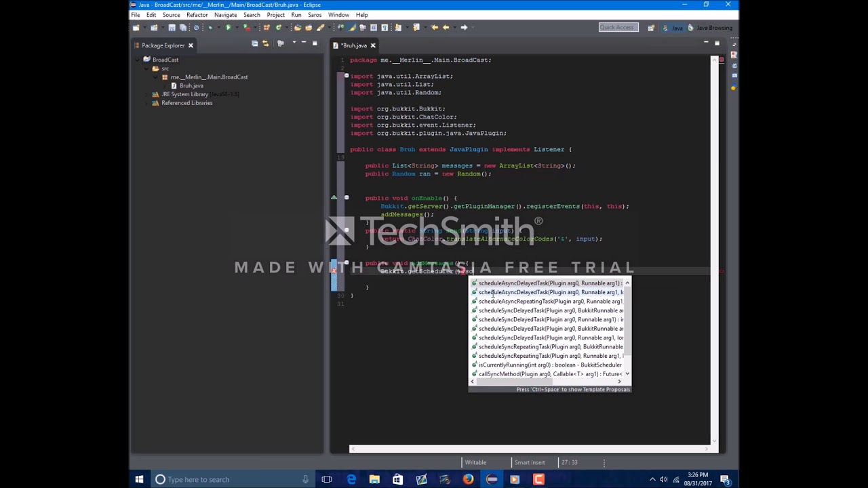Click the New file toolbar icon

point(136,28)
